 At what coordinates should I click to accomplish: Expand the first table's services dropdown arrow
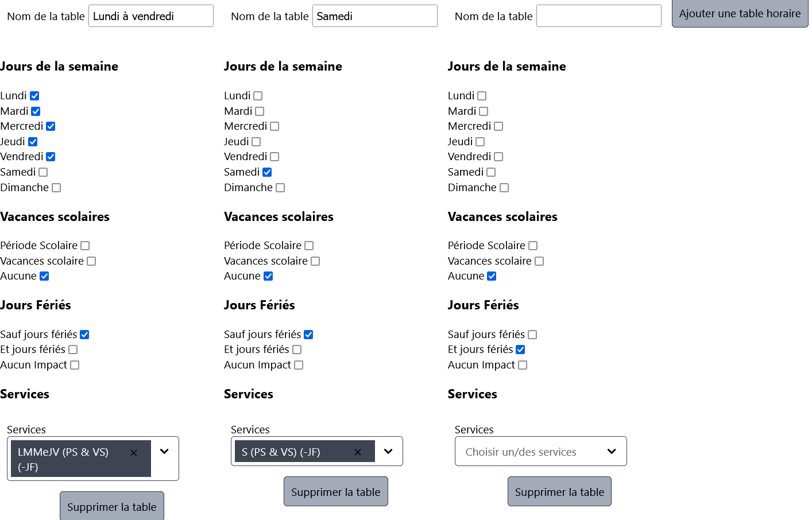[164, 452]
